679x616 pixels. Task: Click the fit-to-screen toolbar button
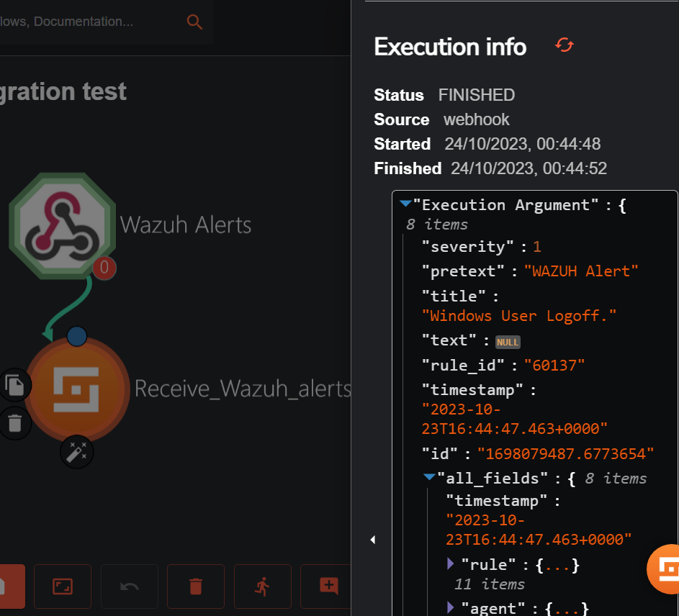[63, 586]
